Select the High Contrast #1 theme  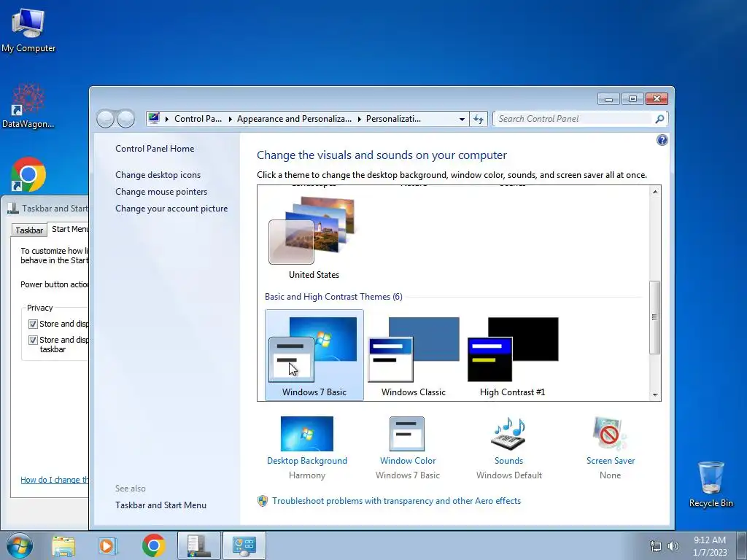513,355
